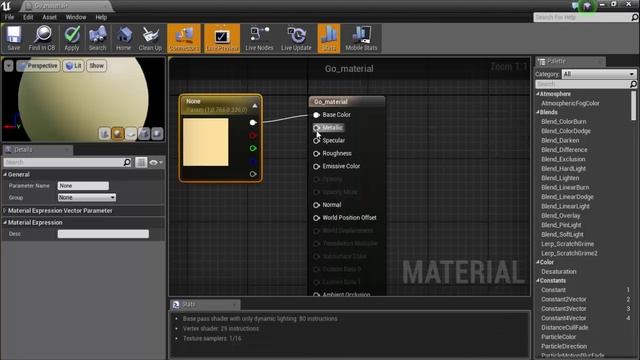Collapse the Atmosphere palette category

(x=538, y=94)
